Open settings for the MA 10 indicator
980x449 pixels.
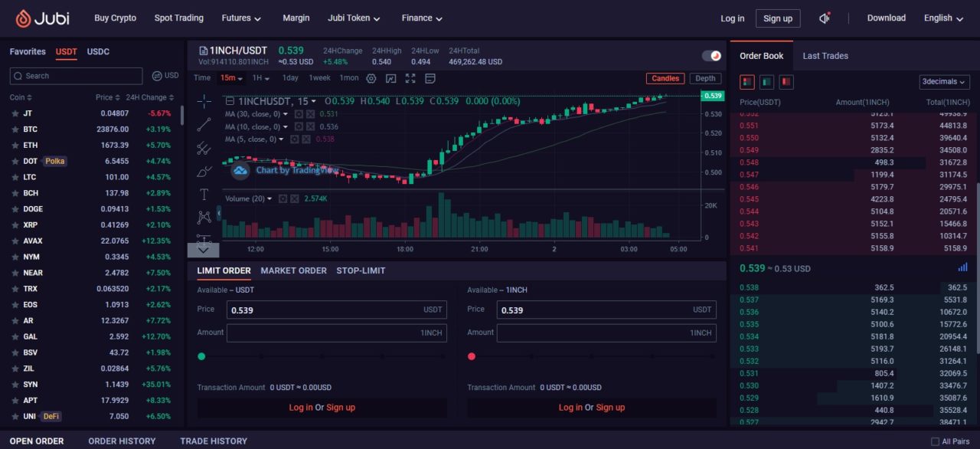299,126
